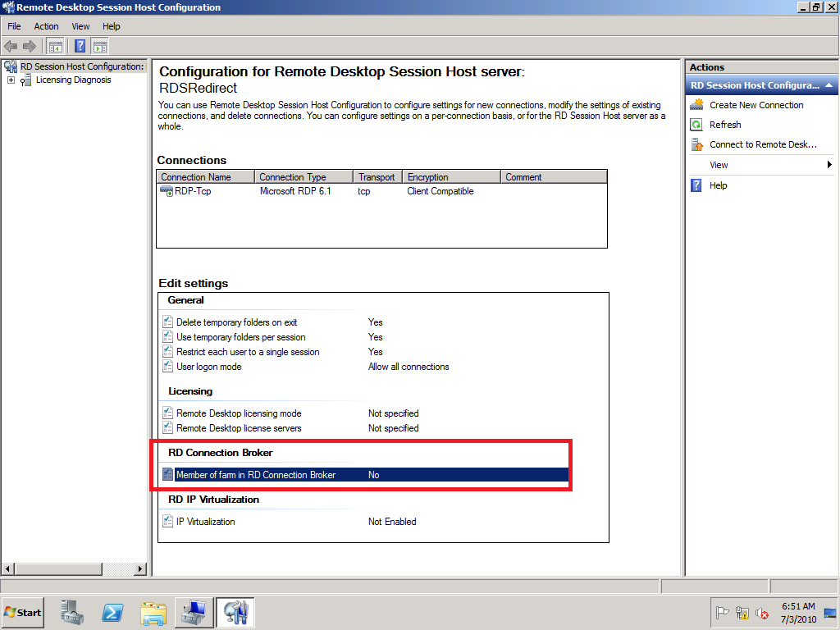Click the Restrict each user setting icon
840x630 pixels.
point(167,352)
